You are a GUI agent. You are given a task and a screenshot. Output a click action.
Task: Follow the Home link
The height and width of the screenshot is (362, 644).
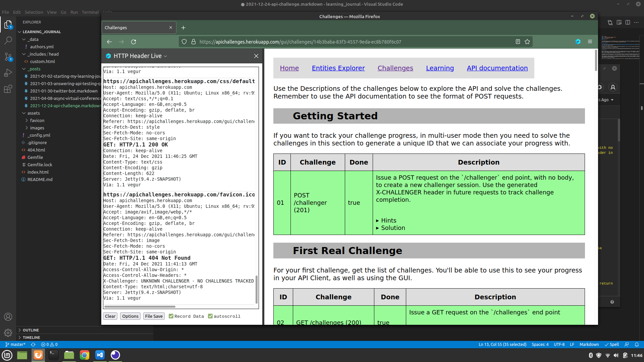[289, 68]
